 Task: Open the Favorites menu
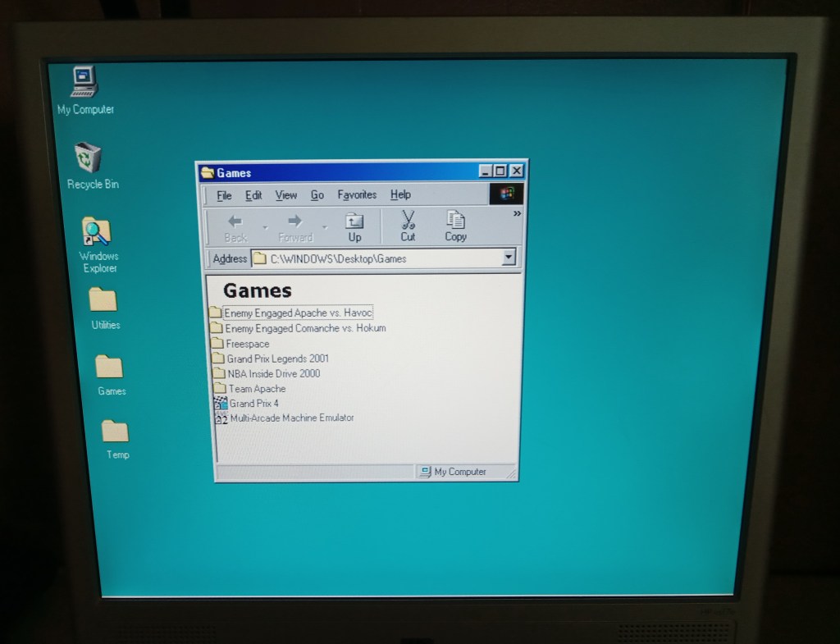(357, 195)
